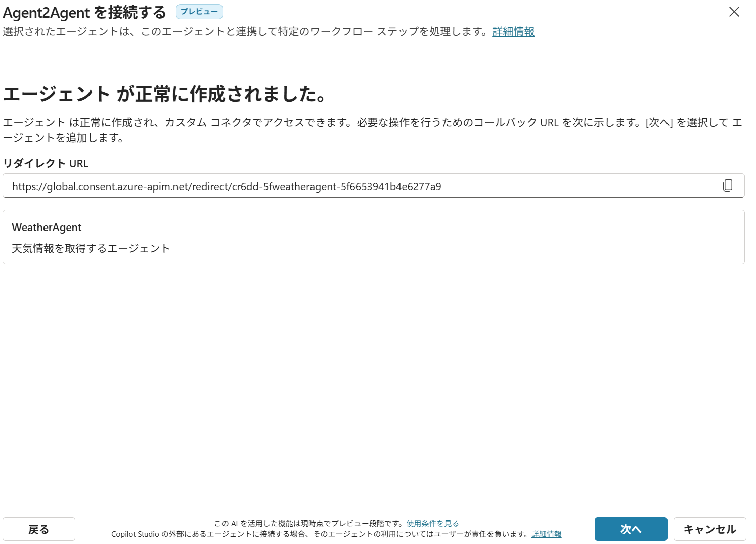Open the 詳細情報 link in the footer notice

(547, 534)
